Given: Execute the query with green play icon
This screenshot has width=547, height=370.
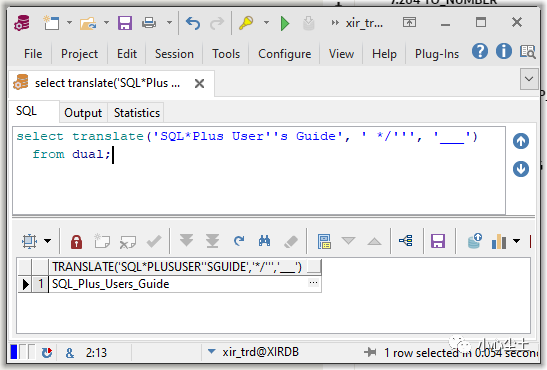Looking at the screenshot, I should (285, 23).
